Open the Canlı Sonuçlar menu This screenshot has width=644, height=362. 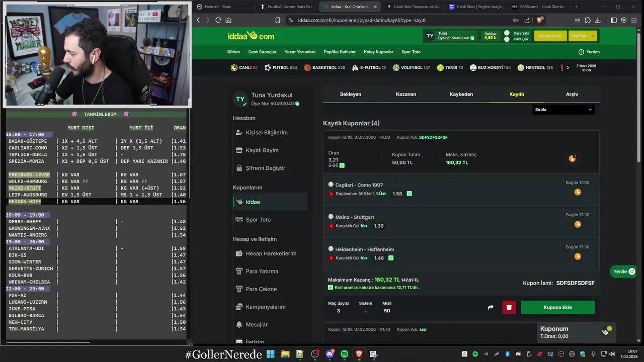pos(262,52)
